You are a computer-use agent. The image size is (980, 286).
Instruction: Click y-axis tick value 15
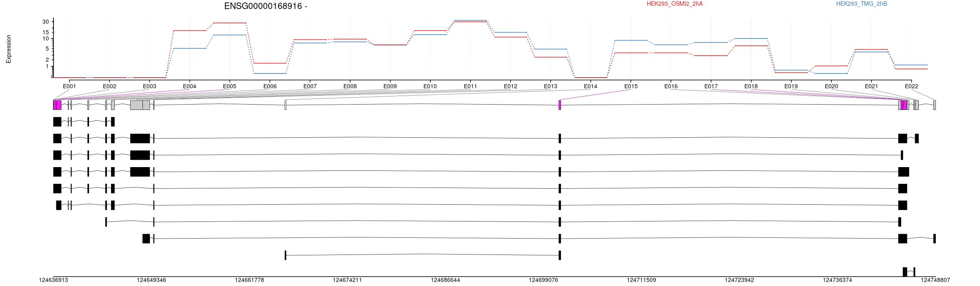tap(46, 32)
